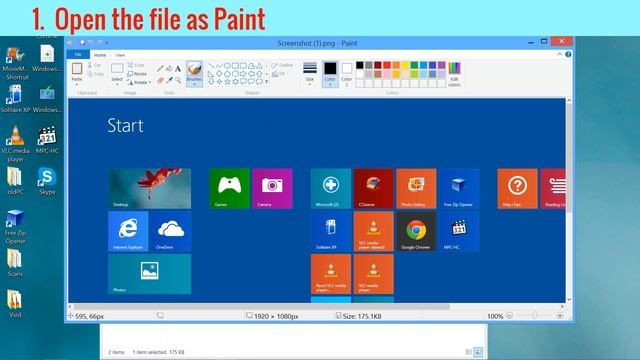Click the Copy command
Screen dimensions: 640x360
click(x=96, y=74)
